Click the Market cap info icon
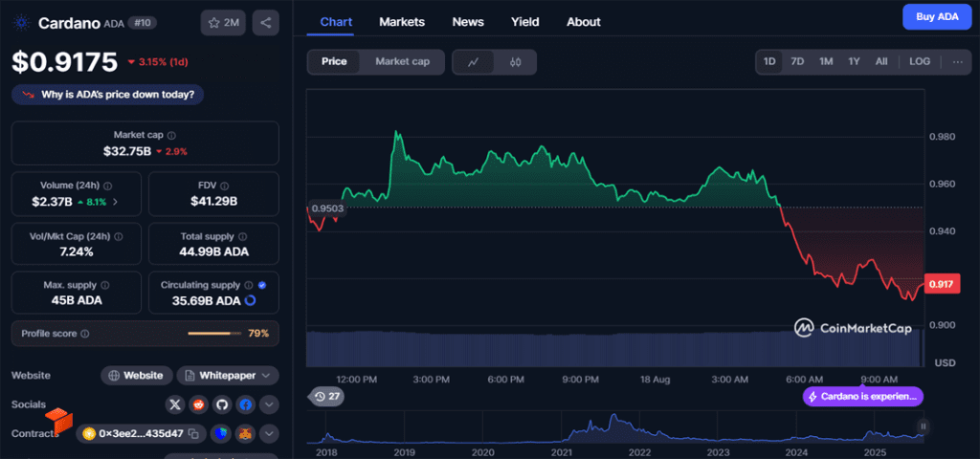Viewport: 980px width, 459px height. (172, 135)
